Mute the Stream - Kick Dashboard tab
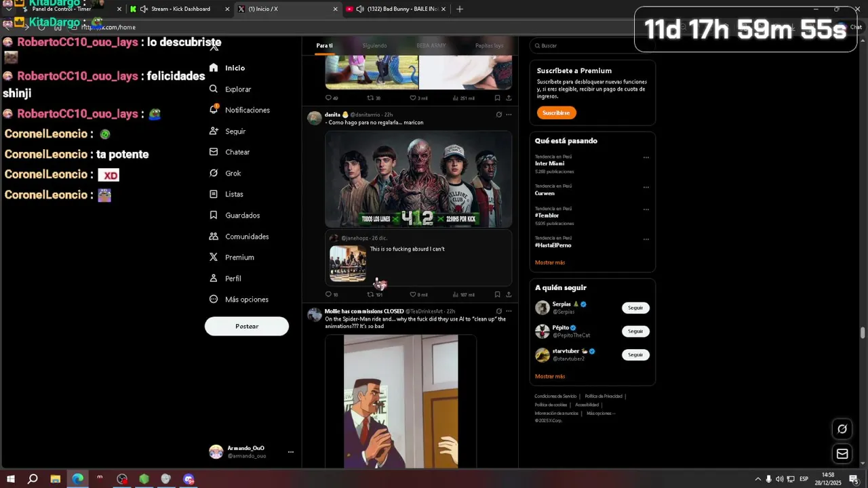This screenshot has width=868, height=488. click(x=144, y=9)
